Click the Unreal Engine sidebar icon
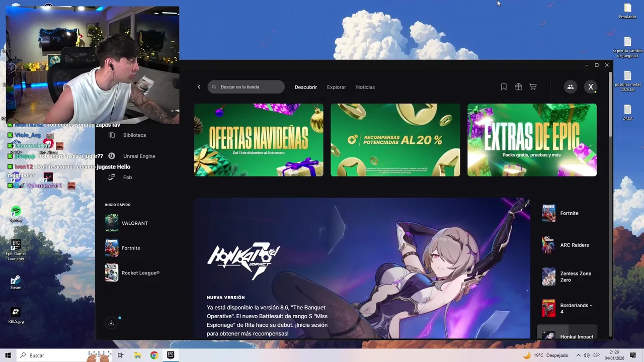The height and width of the screenshot is (362, 644). 112,156
